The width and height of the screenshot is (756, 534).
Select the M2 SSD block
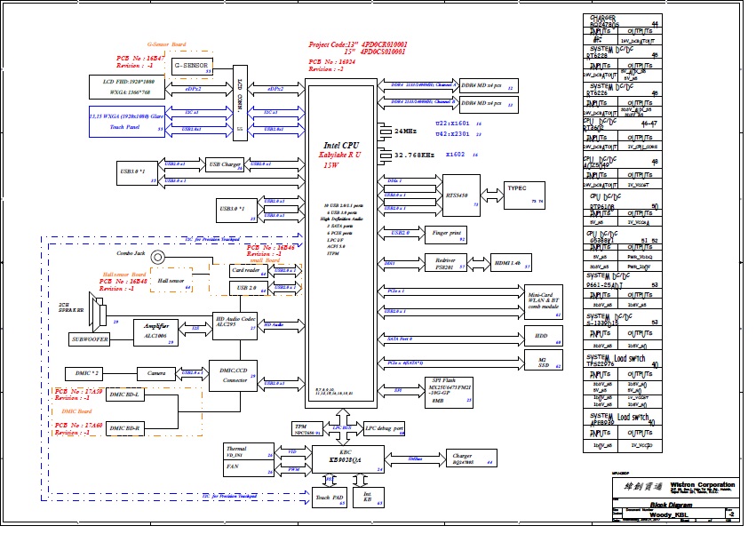[544, 361]
